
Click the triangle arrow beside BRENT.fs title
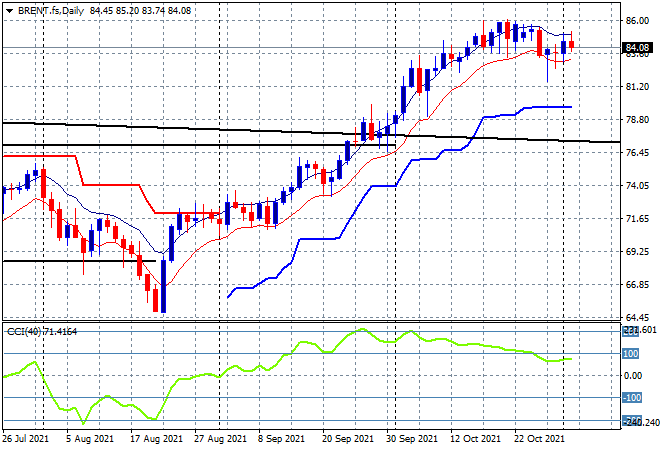coord(9,11)
